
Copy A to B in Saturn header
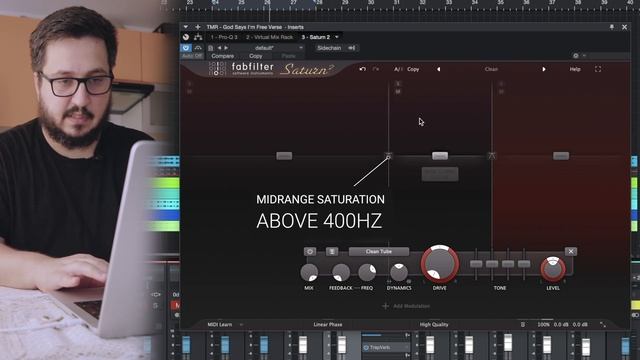(413, 69)
